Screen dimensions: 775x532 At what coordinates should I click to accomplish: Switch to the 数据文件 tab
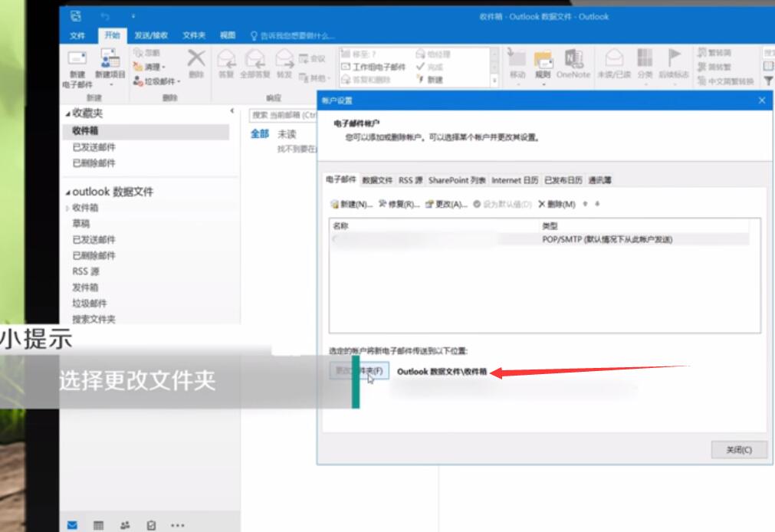[x=376, y=179]
